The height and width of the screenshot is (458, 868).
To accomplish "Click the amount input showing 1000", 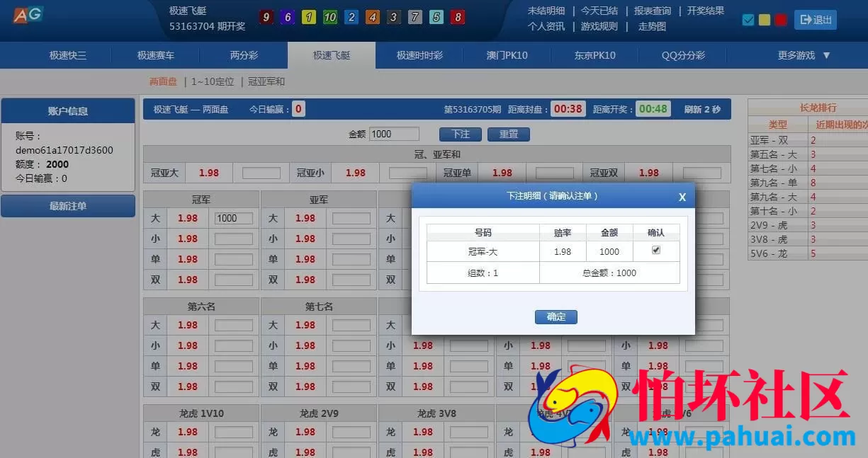I will [395, 134].
